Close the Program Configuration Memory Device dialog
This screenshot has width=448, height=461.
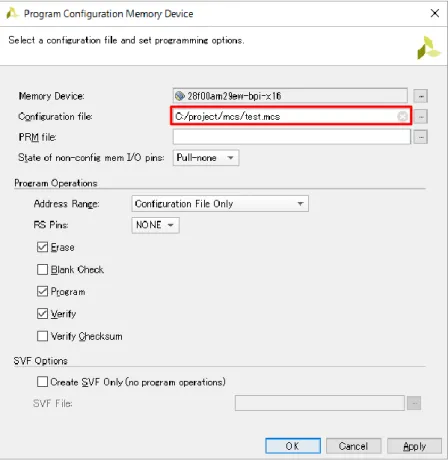point(435,13)
